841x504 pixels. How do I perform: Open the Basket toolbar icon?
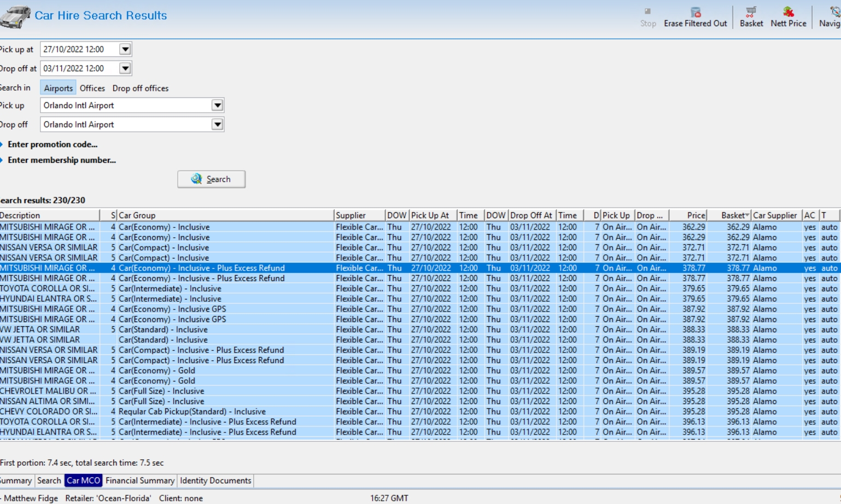(751, 13)
